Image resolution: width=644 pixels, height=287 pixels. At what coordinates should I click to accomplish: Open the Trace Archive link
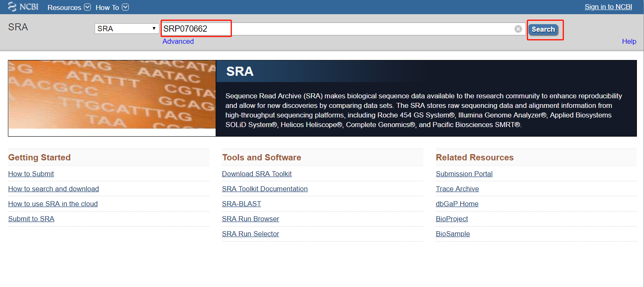click(457, 189)
